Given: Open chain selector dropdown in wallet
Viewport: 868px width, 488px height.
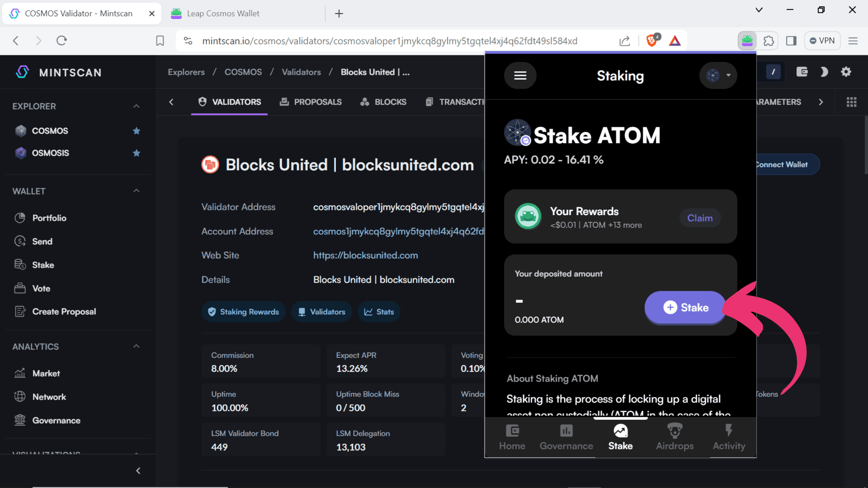Looking at the screenshot, I should 718,75.
